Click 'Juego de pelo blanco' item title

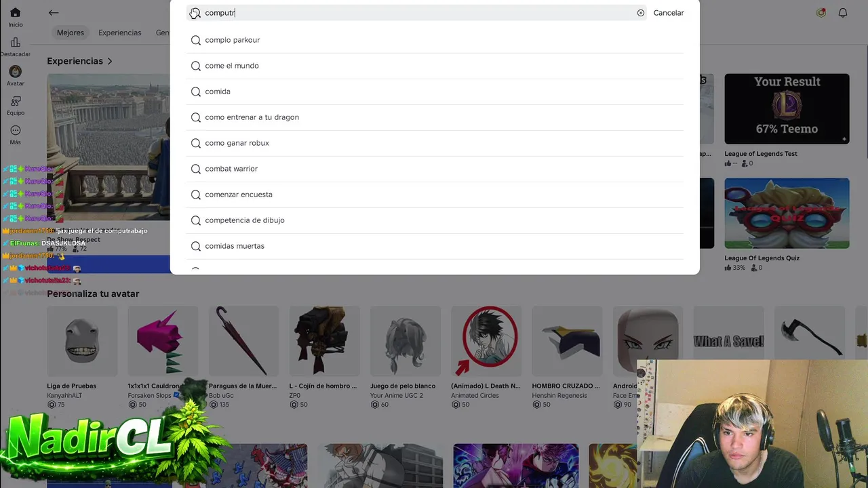[403, 386]
